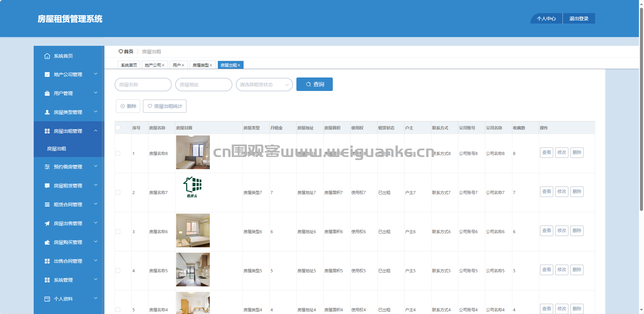Click the grid icon beside 房屋出租管理
This screenshot has width=644, height=314.
click(47, 131)
